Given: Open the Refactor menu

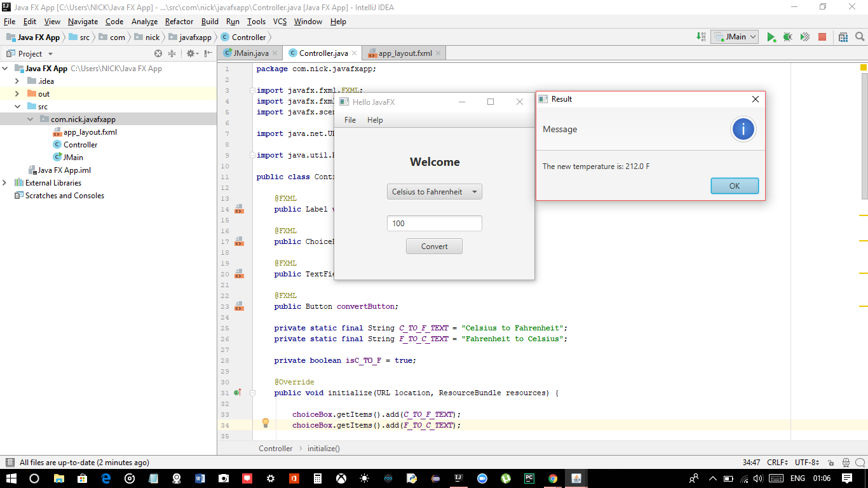Looking at the screenshot, I should (179, 22).
